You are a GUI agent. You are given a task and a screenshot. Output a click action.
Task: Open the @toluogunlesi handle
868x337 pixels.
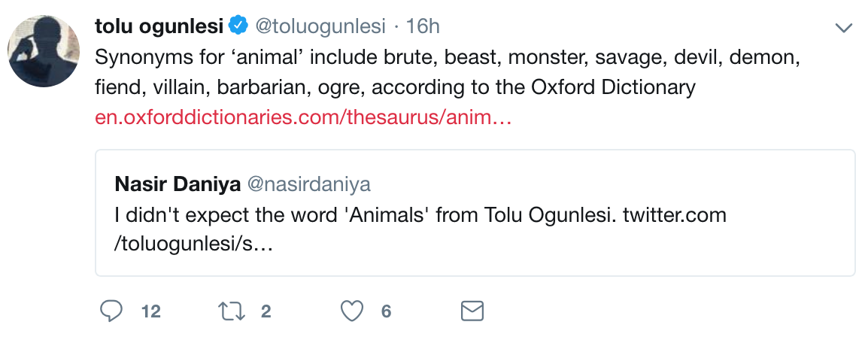coord(321,26)
